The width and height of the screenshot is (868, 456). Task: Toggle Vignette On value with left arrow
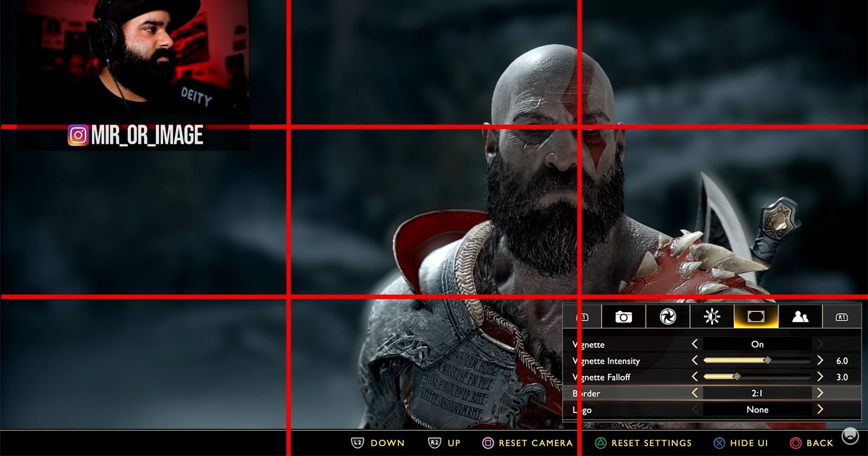pos(695,344)
